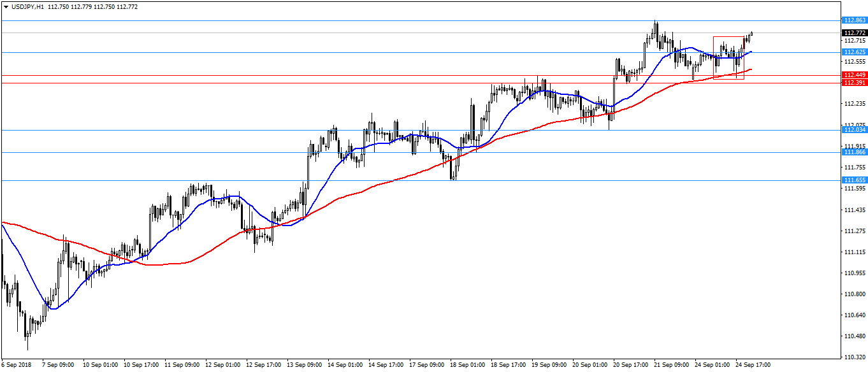Select the blue 112.625 price level label

pyautogui.click(x=854, y=52)
